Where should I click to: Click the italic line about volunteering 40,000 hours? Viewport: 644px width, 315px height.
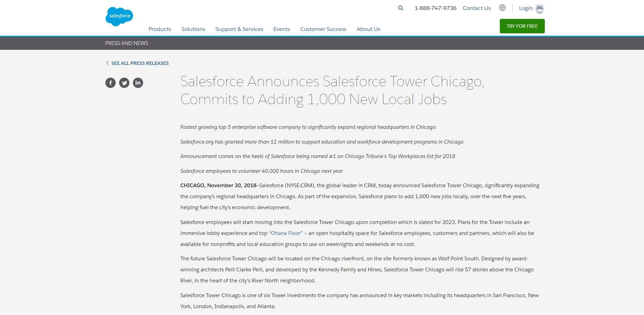(x=262, y=171)
